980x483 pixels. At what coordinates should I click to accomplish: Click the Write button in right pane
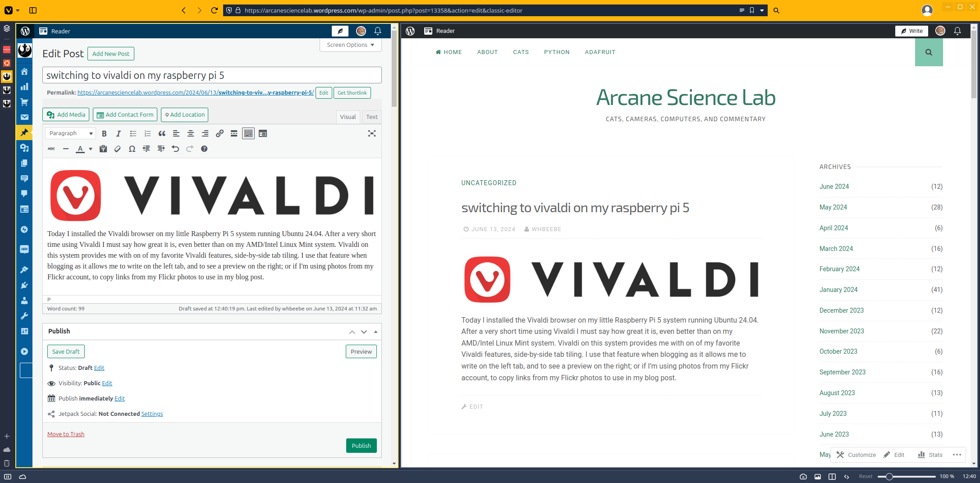[911, 31]
